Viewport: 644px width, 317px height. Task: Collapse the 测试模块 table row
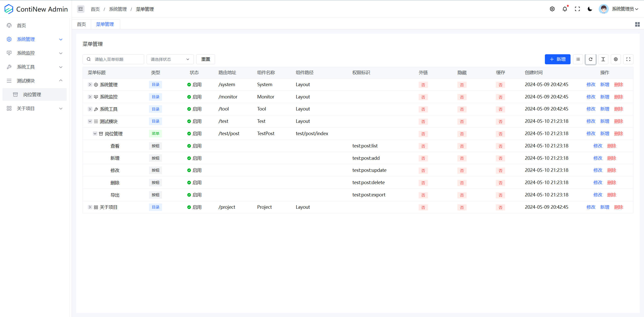pos(90,121)
